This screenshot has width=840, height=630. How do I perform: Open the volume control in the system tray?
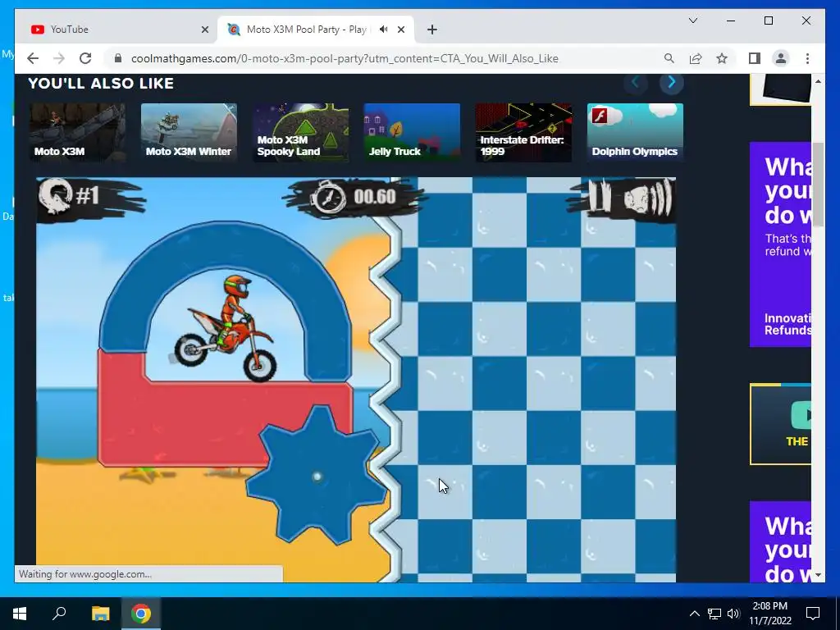click(734, 614)
